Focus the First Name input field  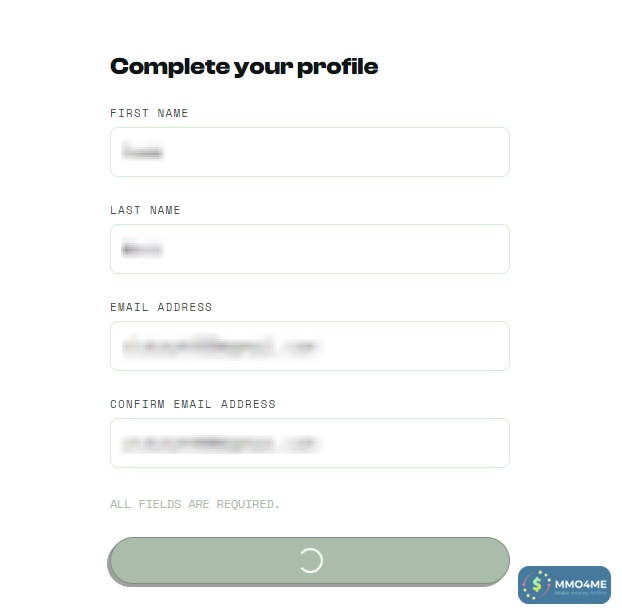(x=309, y=152)
